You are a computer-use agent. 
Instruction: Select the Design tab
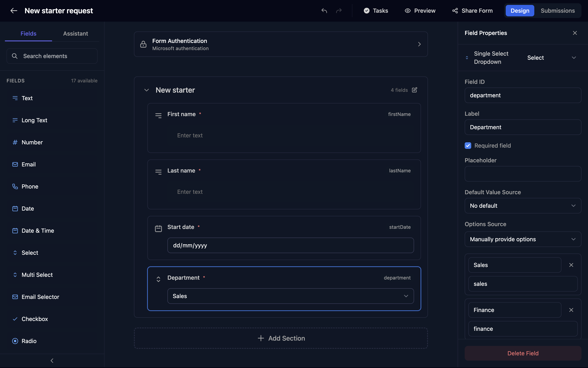(x=520, y=11)
